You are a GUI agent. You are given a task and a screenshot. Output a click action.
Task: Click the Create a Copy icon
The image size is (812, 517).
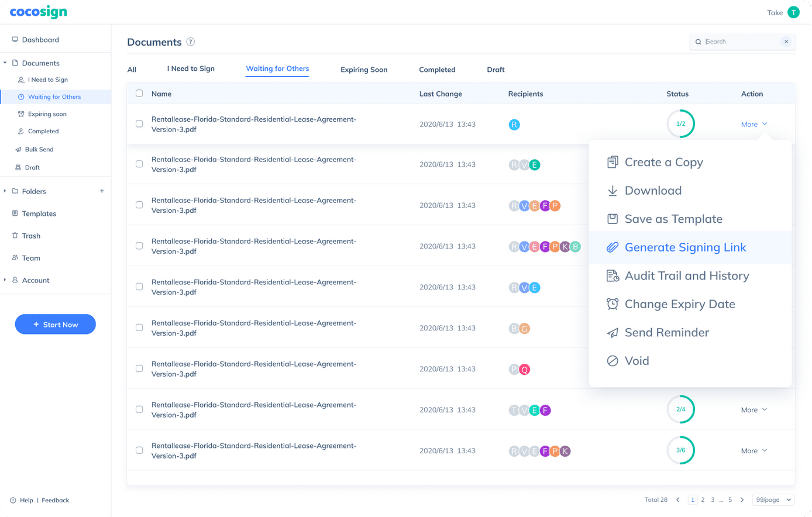613,162
